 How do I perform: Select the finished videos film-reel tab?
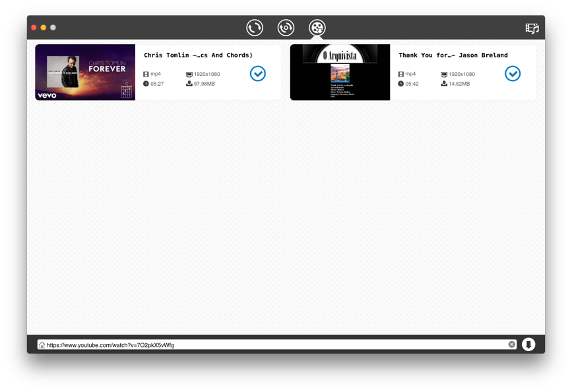(317, 28)
